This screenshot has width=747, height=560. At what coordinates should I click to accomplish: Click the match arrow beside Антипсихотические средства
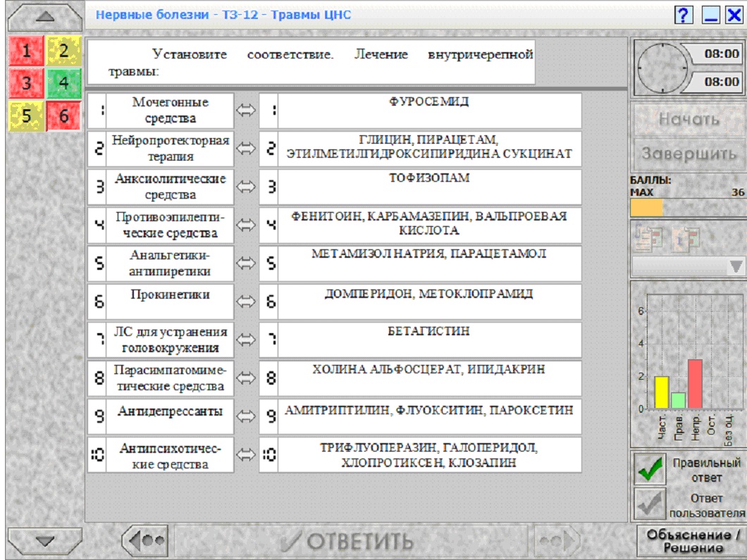(246, 455)
